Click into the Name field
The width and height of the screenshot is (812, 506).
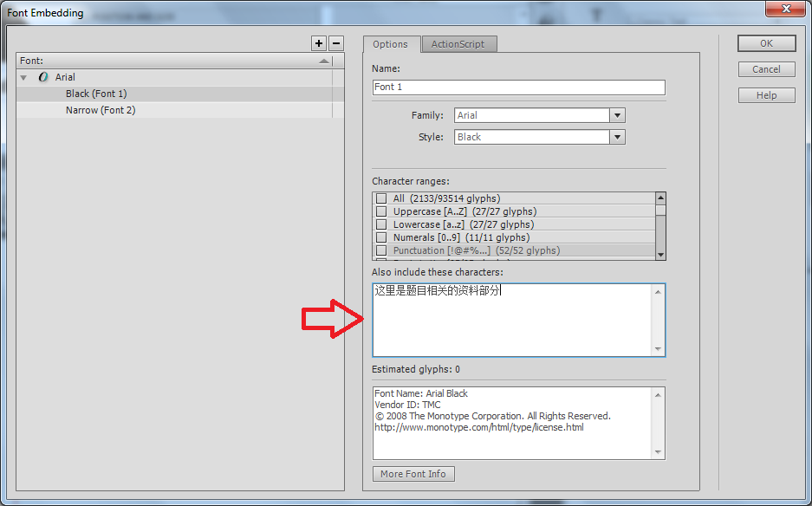(x=518, y=88)
